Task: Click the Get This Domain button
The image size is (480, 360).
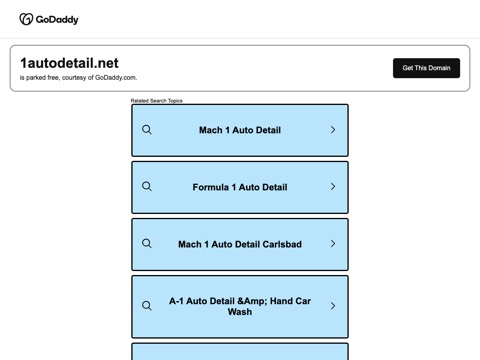Action: (426, 68)
